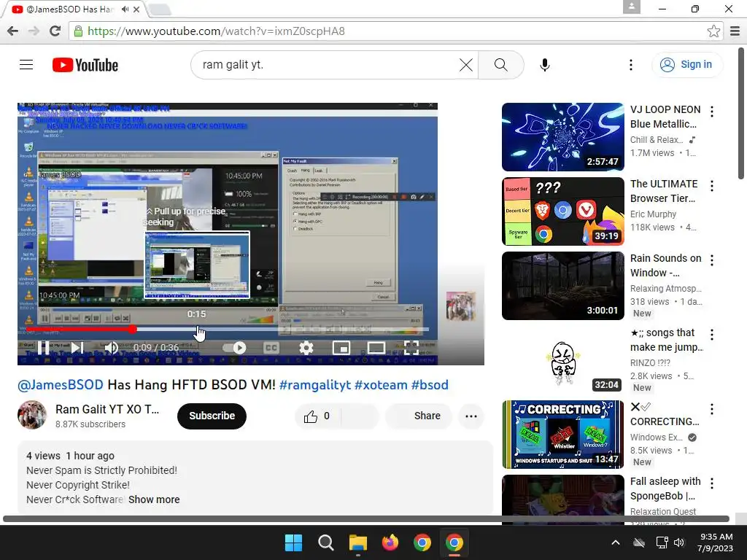Screen dimensions: 747x560
Task: Open options menu for Rain Sounds video
Action: coord(712,260)
